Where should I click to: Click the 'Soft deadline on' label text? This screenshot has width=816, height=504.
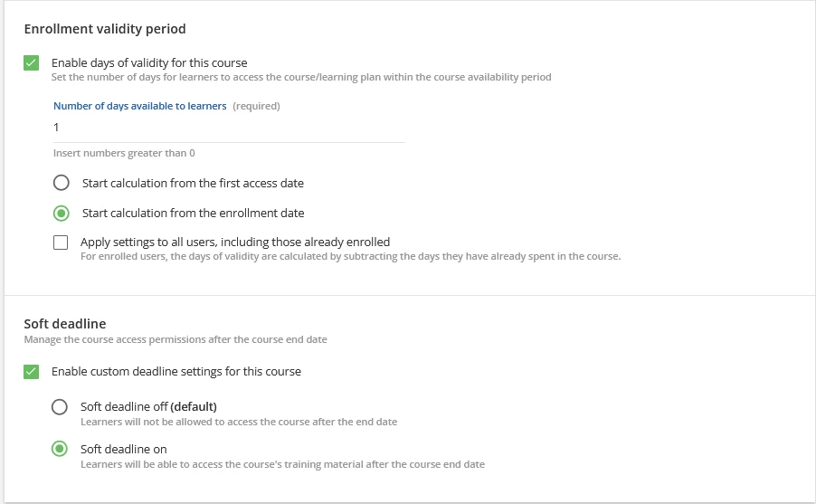coord(123,449)
